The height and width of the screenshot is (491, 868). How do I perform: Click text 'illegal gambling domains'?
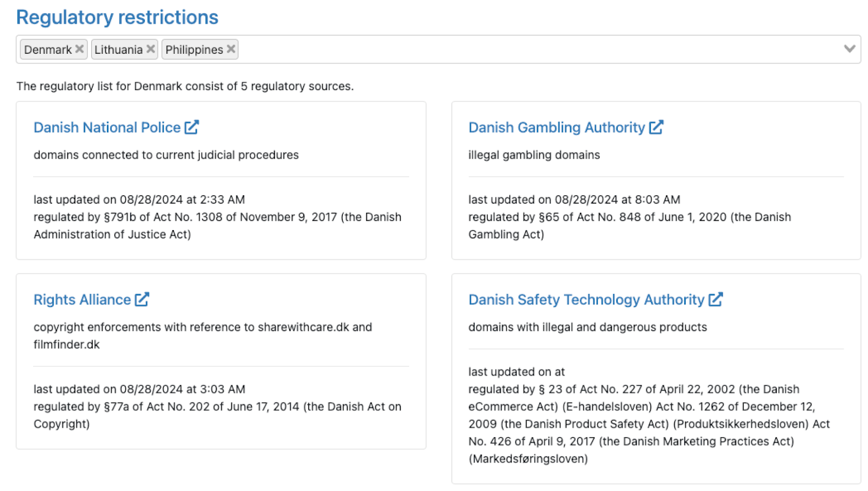point(534,155)
